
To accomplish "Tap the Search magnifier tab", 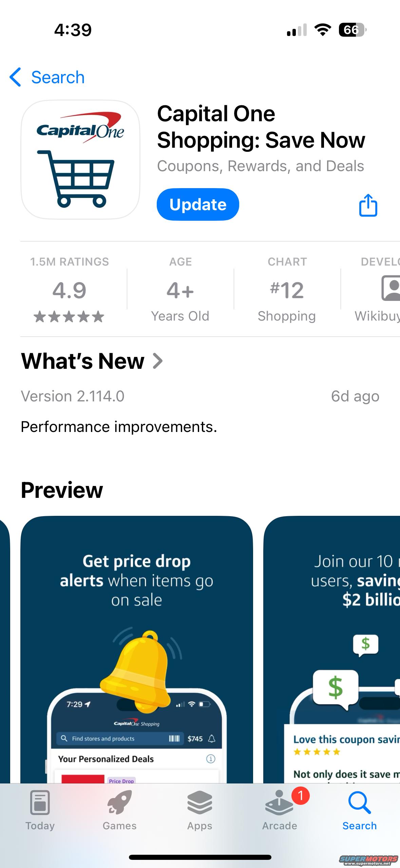I will [x=360, y=802].
